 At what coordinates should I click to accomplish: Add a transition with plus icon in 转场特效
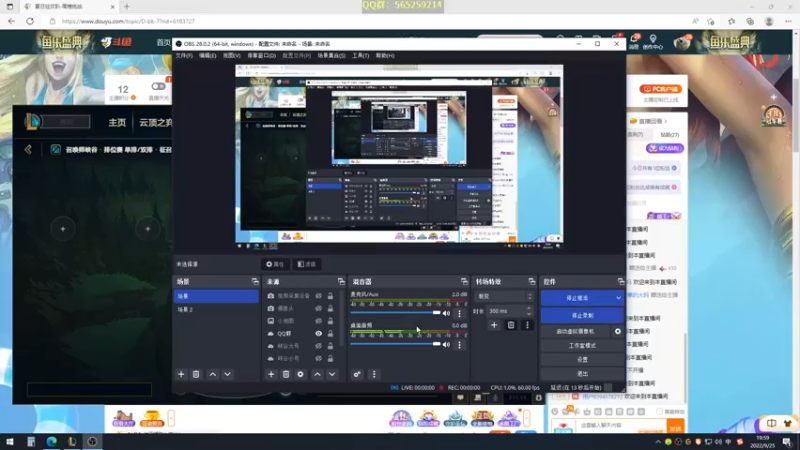[x=494, y=325]
